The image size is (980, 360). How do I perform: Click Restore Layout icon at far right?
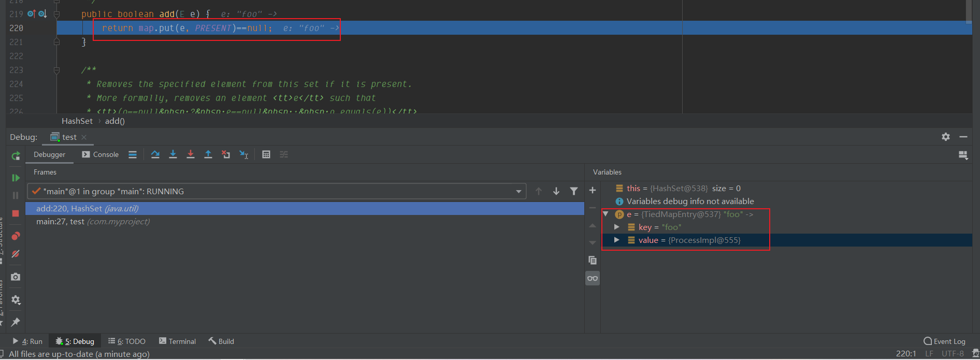pos(963,155)
